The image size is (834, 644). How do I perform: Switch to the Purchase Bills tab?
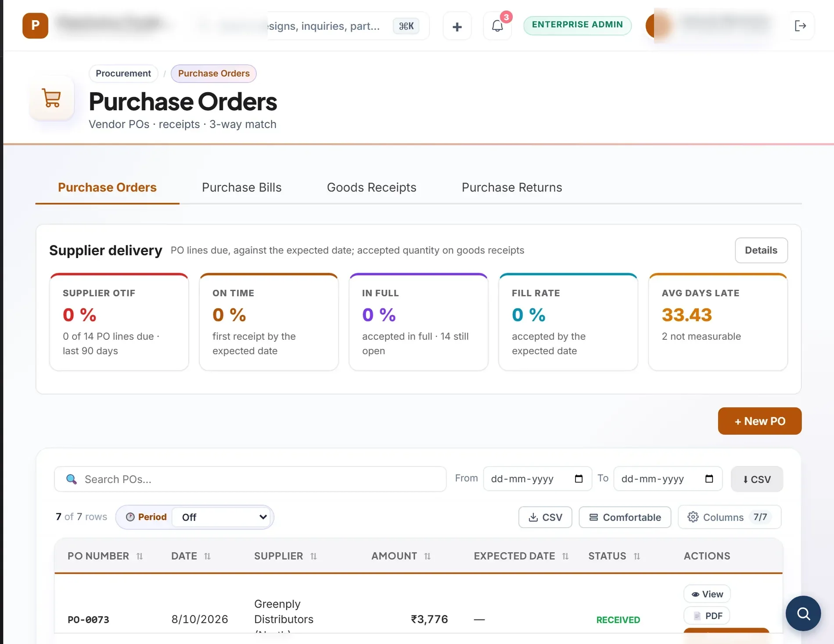241,187
